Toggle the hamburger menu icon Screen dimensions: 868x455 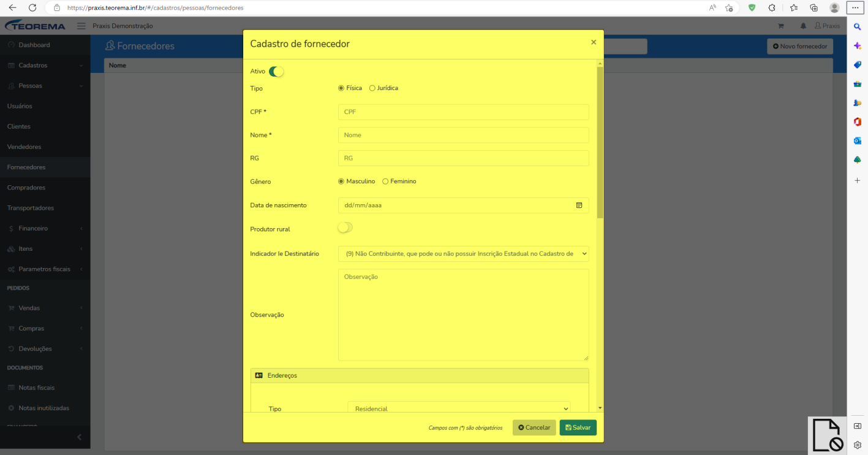[x=81, y=26]
